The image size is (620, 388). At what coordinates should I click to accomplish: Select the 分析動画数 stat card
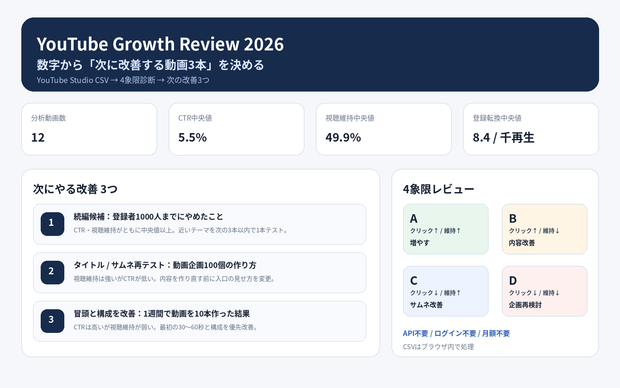tap(89, 129)
